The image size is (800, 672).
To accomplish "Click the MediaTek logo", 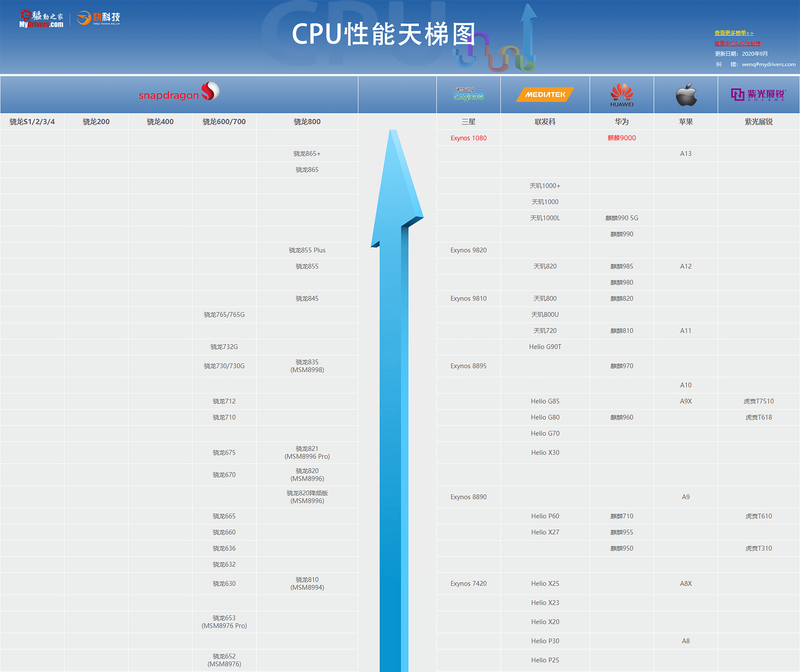I will (545, 94).
